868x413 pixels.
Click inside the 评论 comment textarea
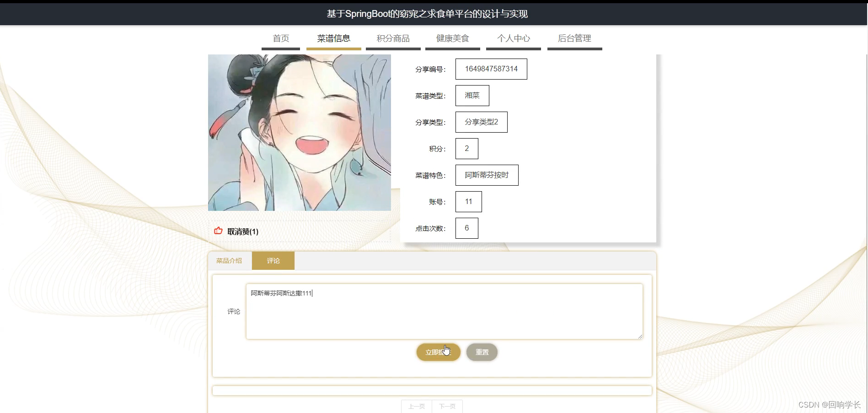(444, 311)
